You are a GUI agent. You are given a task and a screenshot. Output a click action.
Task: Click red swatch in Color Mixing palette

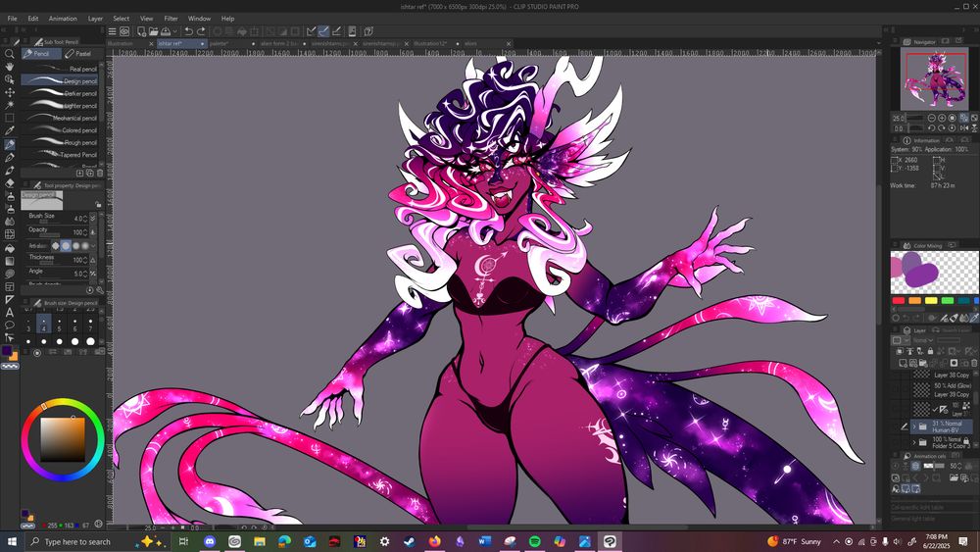coord(898,301)
